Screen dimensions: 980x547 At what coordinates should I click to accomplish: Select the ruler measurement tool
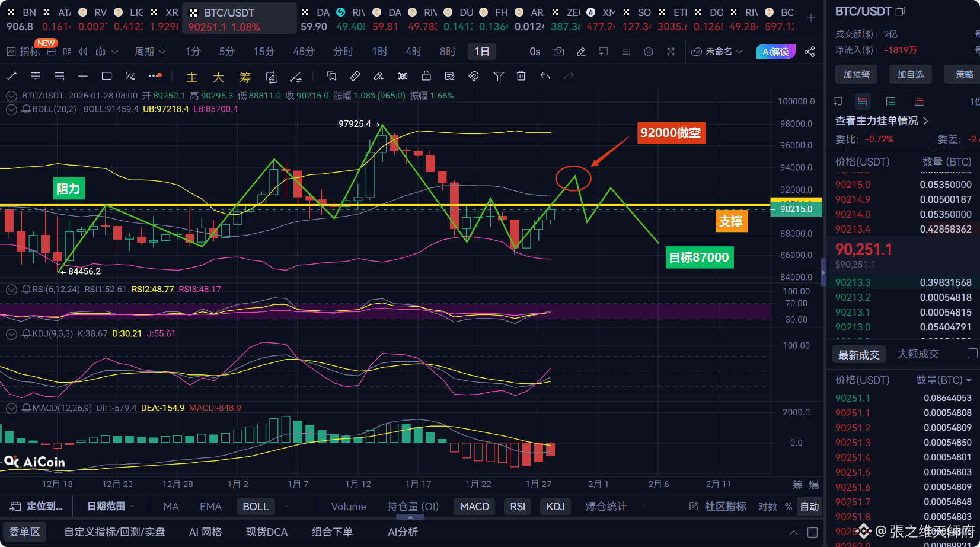coord(355,76)
